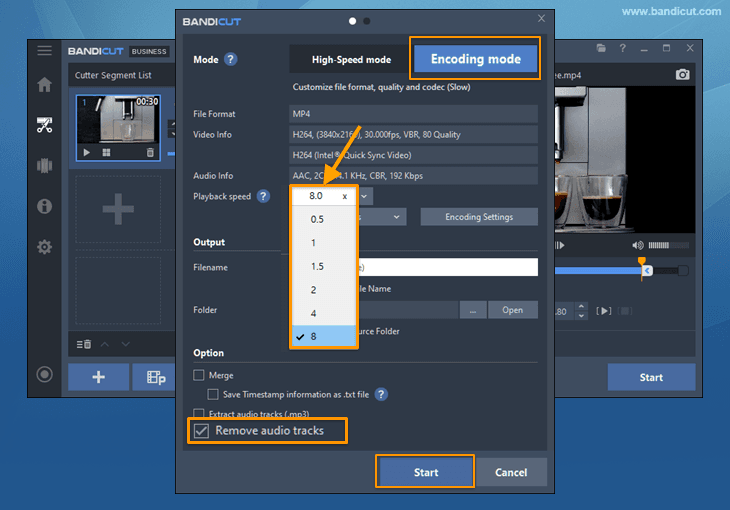Click the Encoding Settings button
Screen dimensions: 730x510
(478, 217)
